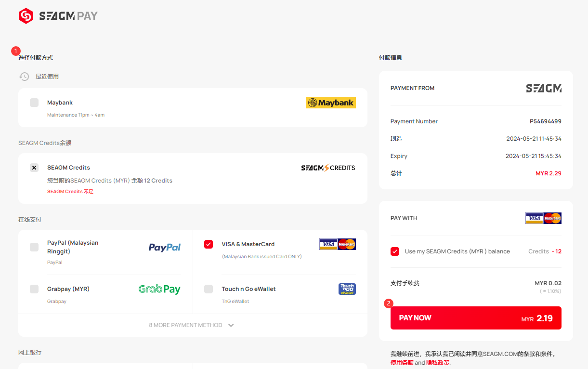Click the fee amount MYR 0.02
This screenshot has height=369, width=588.
click(x=548, y=283)
